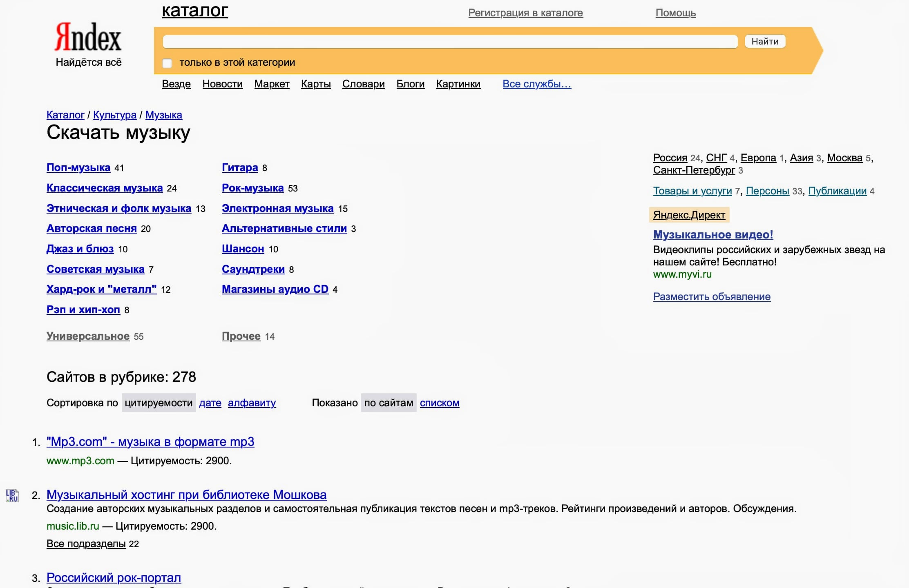Click Разместить объявление link
Image resolution: width=909 pixels, height=588 pixels.
pyautogui.click(x=712, y=297)
